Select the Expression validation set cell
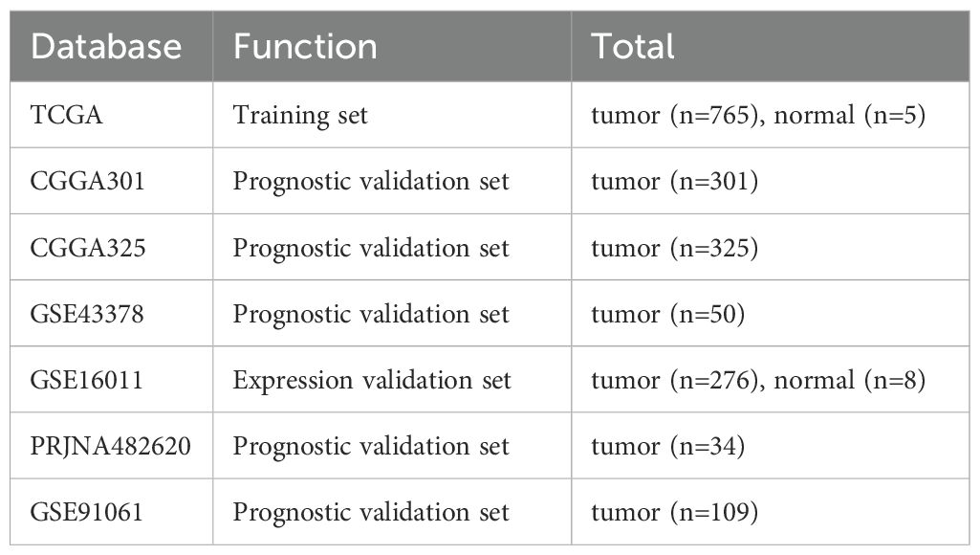980x555 pixels. [372, 380]
